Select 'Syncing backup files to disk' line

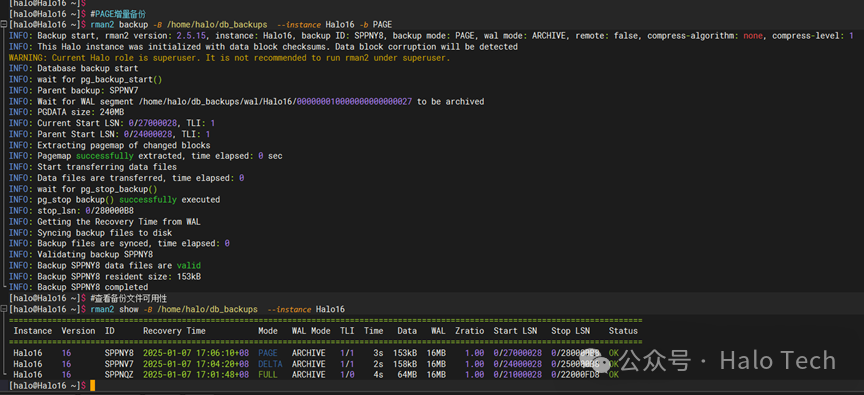tap(105, 232)
